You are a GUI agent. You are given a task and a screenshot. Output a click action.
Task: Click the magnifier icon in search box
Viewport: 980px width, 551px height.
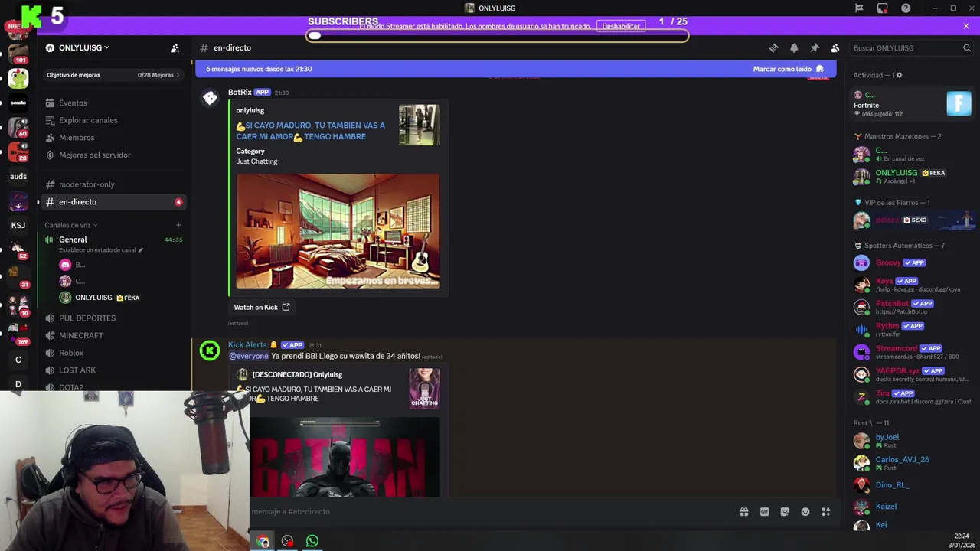(x=966, y=47)
